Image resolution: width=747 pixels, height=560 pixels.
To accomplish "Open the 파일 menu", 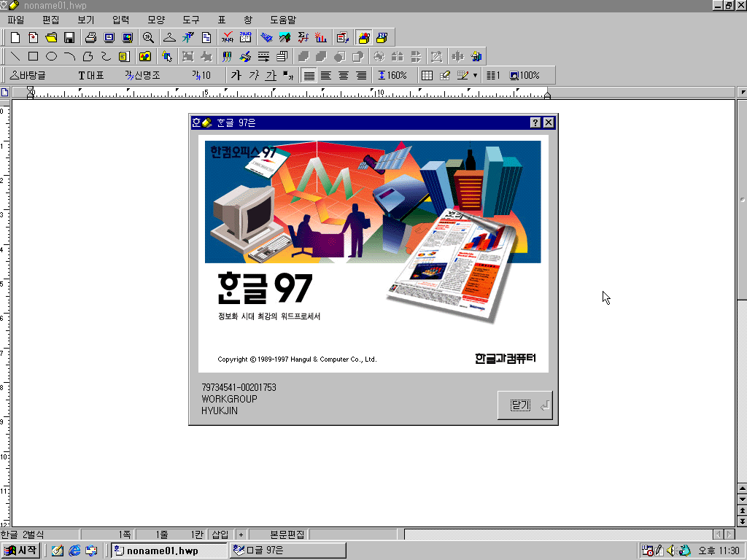I will [x=16, y=20].
